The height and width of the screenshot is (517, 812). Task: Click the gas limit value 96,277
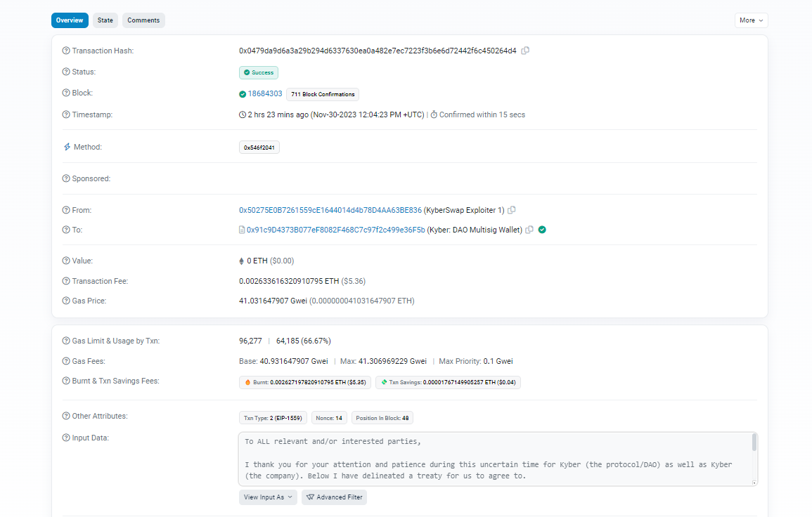(x=251, y=341)
